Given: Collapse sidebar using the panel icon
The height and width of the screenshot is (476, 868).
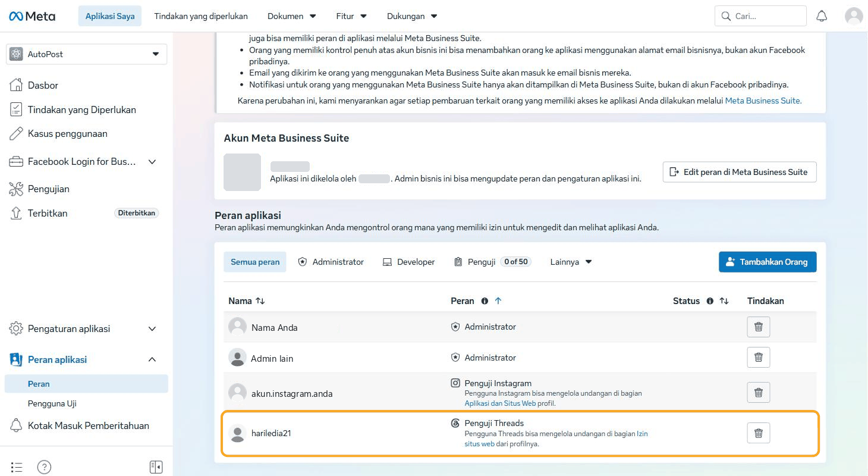Looking at the screenshot, I should click(x=156, y=467).
